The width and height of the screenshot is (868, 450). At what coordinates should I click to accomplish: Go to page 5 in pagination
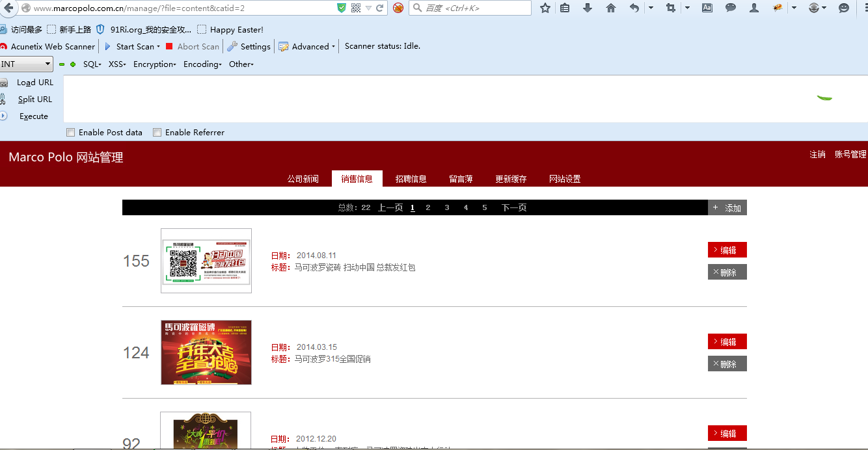(x=485, y=207)
